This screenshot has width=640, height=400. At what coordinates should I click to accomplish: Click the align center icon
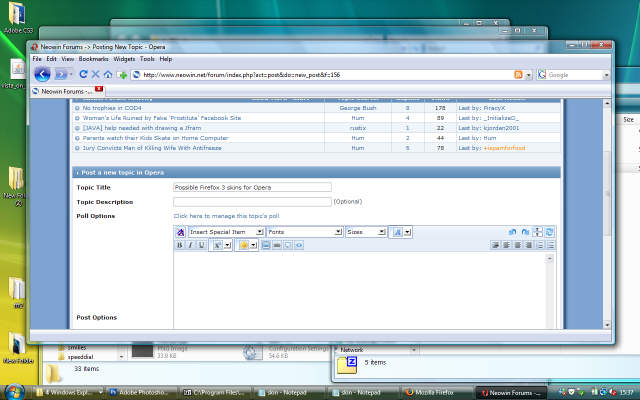(x=518, y=245)
